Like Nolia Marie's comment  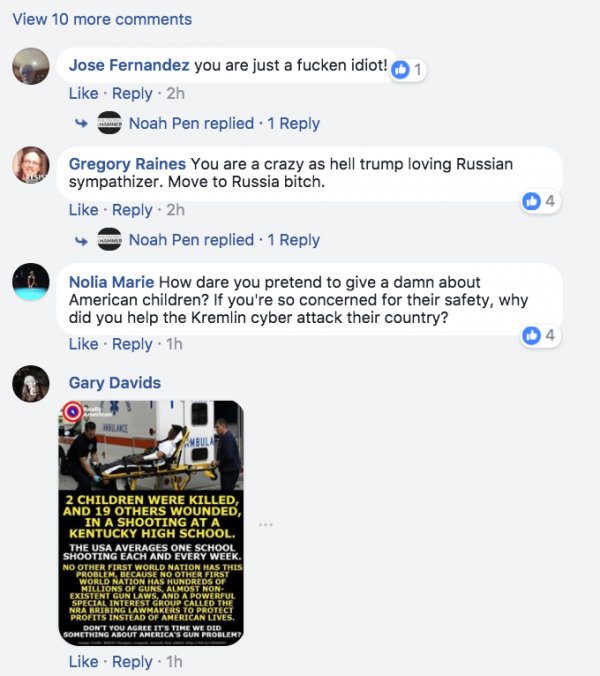click(84, 344)
